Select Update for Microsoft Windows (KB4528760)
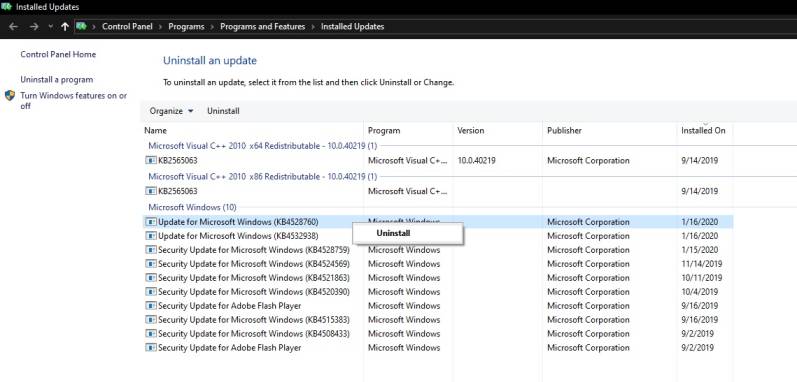This screenshot has width=797, height=382. click(x=437, y=222)
